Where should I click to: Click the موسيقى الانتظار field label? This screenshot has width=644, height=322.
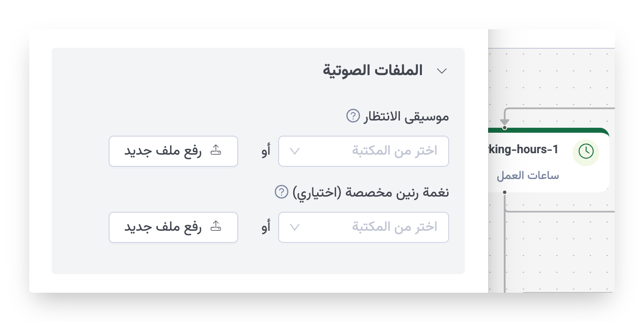click(407, 117)
